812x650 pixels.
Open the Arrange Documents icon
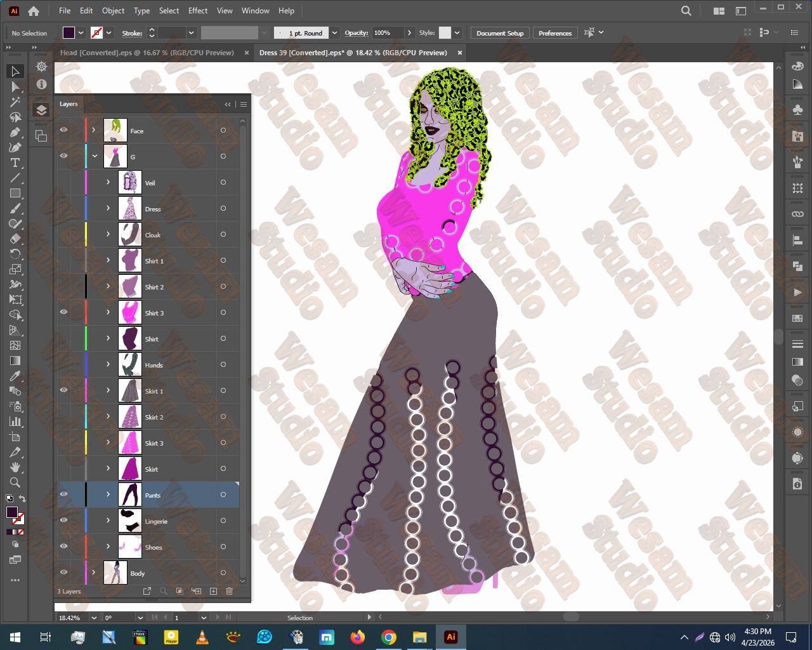pos(719,11)
